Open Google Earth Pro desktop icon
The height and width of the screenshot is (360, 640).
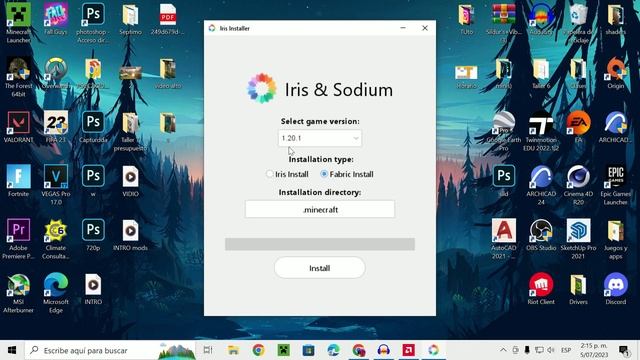[504, 131]
